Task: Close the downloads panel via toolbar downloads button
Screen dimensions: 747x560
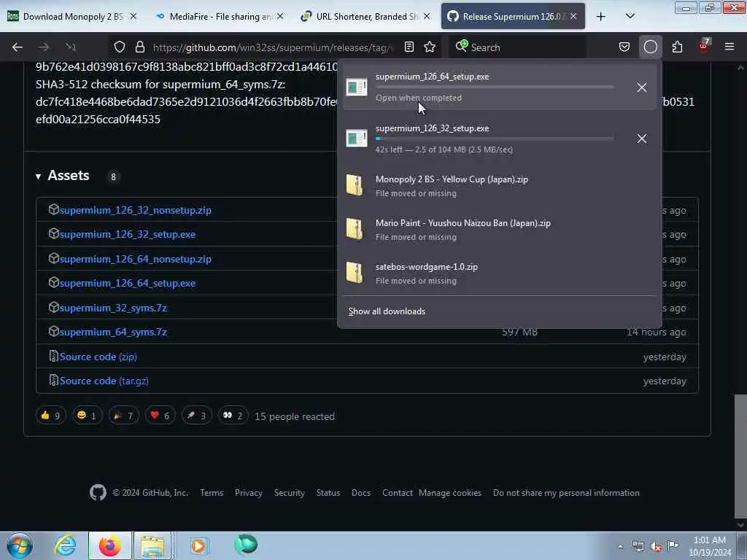Action: pyautogui.click(x=650, y=47)
